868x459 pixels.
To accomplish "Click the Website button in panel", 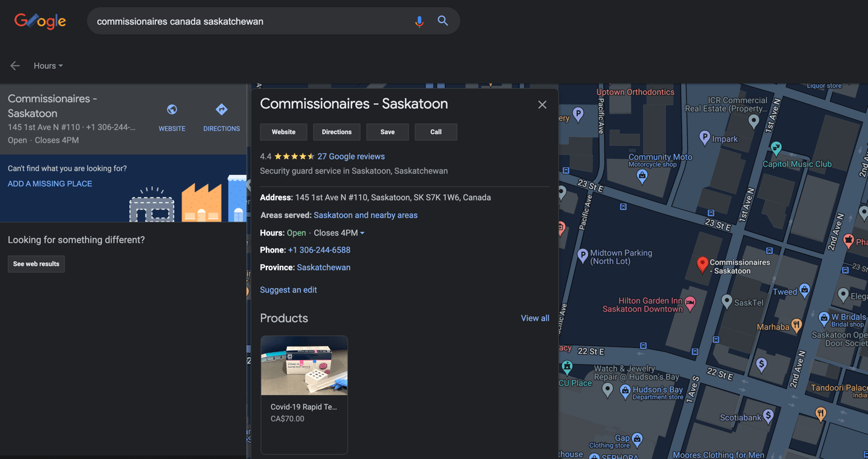I will pos(283,132).
